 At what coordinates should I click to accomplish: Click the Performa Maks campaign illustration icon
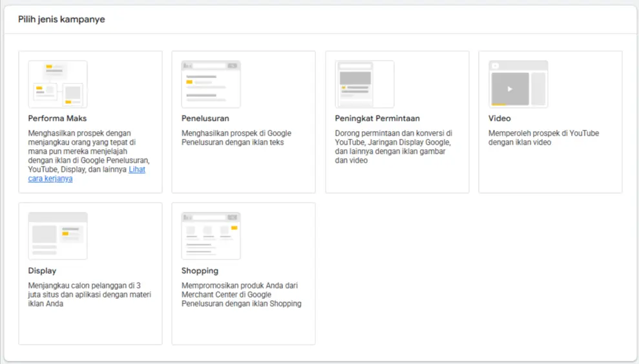[x=58, y=85]
